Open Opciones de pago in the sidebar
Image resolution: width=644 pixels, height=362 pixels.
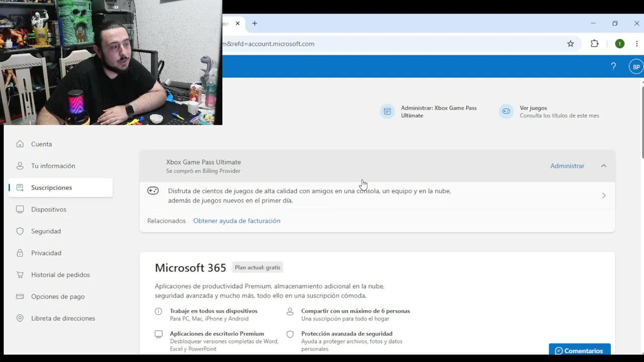[x=58, y=297]
